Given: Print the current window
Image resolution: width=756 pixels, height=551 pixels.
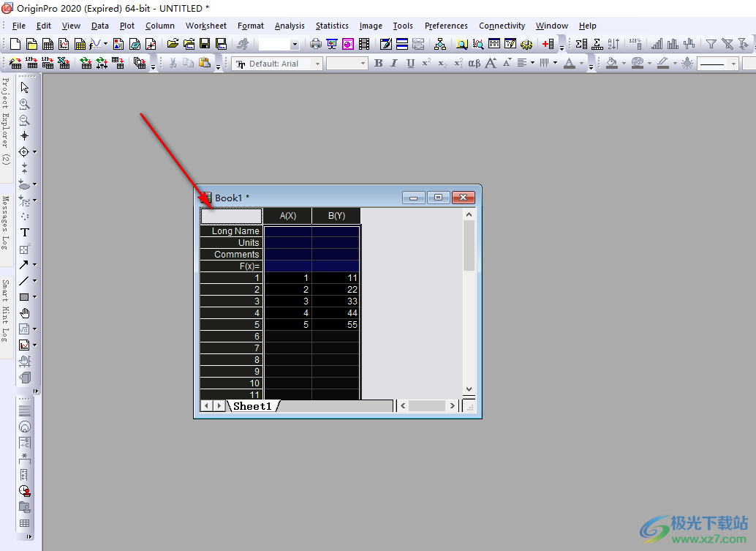Looking at the screenshot, I should pos(316,45).
